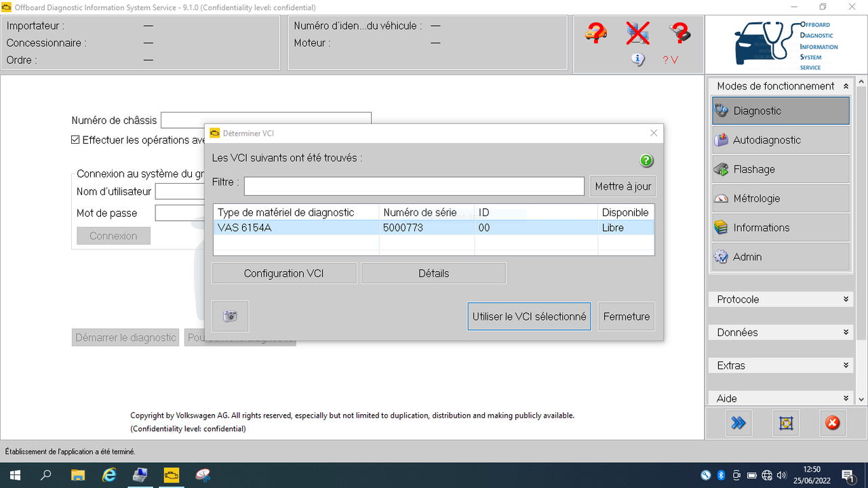Click the 'Démarrer le diagnostic' button

coord(125,338)
